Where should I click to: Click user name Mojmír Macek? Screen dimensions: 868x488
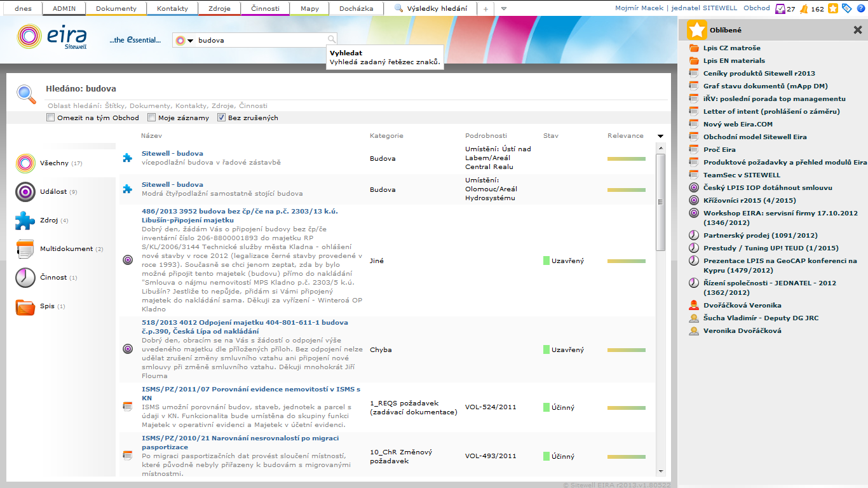click(x=641, y=8)
